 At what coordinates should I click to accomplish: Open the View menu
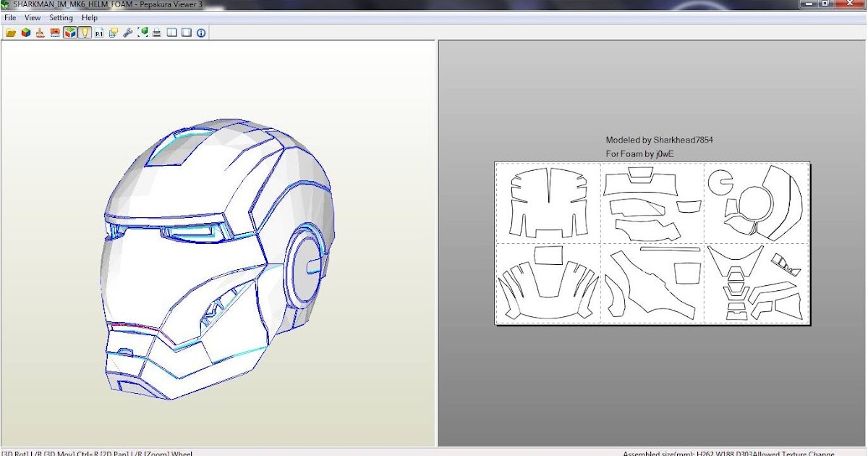pyautogui.click(x=33, y=17)
